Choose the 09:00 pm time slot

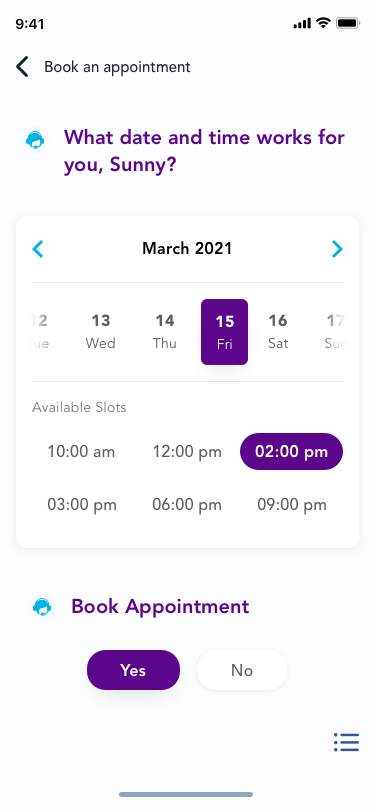coord(292,504)
